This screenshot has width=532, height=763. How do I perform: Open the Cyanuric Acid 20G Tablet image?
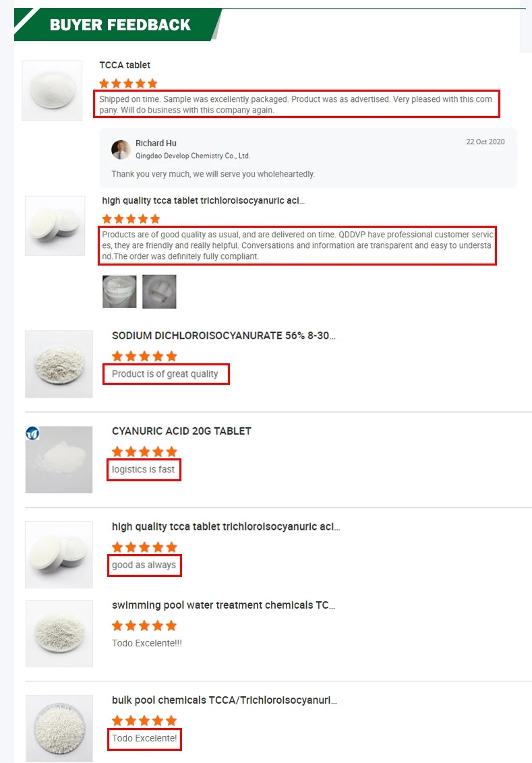[x=59, y=460]
